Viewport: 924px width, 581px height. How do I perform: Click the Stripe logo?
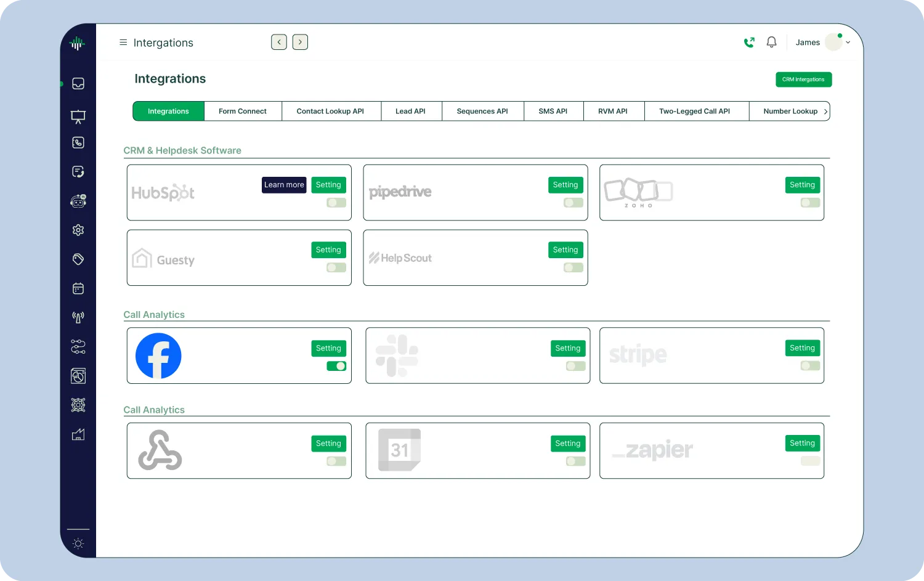click(x=638, y=355)
